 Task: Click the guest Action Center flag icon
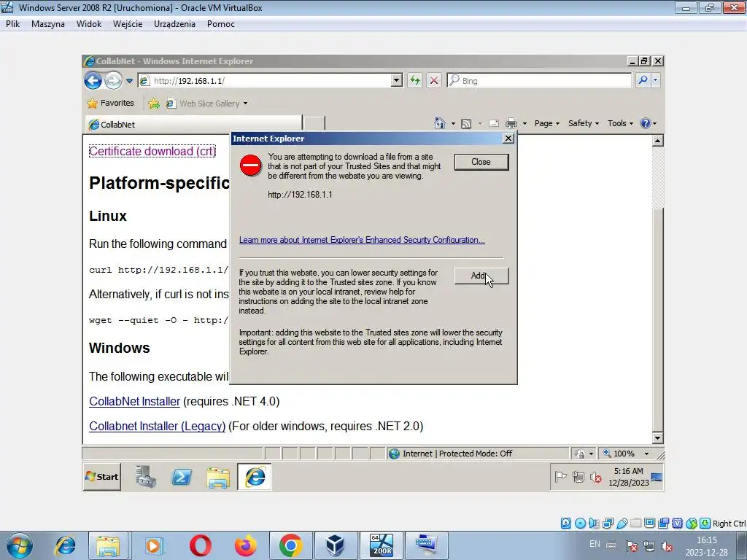coord(561,477)
